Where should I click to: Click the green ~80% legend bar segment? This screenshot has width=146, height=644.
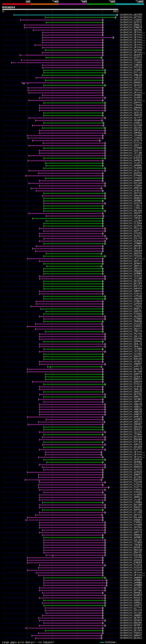(101, 4)
